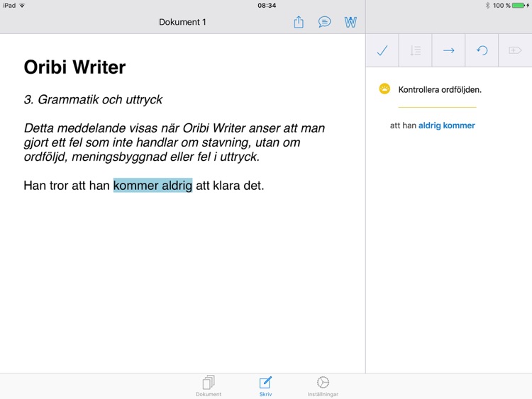This screenshot has height=399, width=532.
Task: Go to next error with right arrow
Action: [x=448, y=50]
